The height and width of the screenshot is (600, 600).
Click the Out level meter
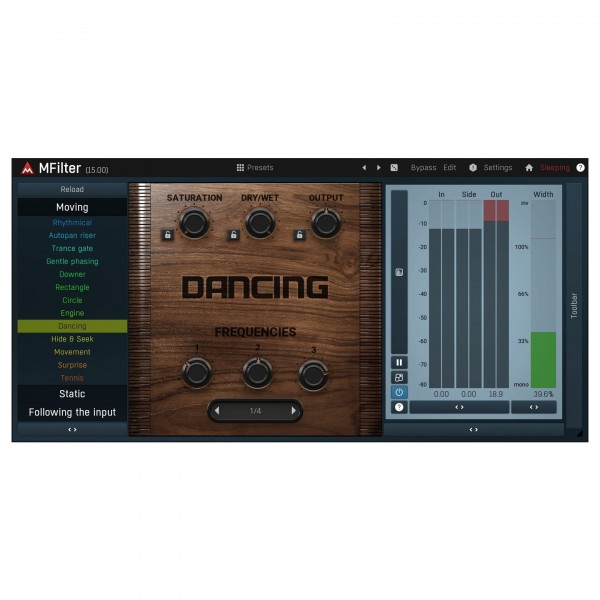[496, 294]
